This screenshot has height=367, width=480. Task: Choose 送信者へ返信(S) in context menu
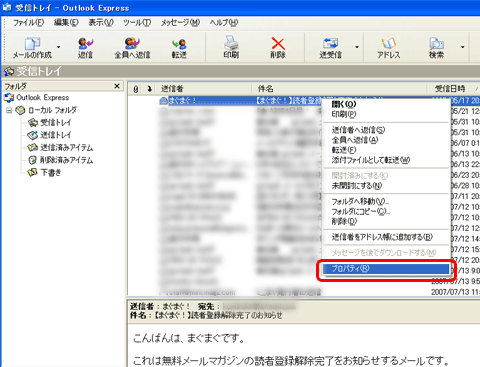[x=358, y=130]
